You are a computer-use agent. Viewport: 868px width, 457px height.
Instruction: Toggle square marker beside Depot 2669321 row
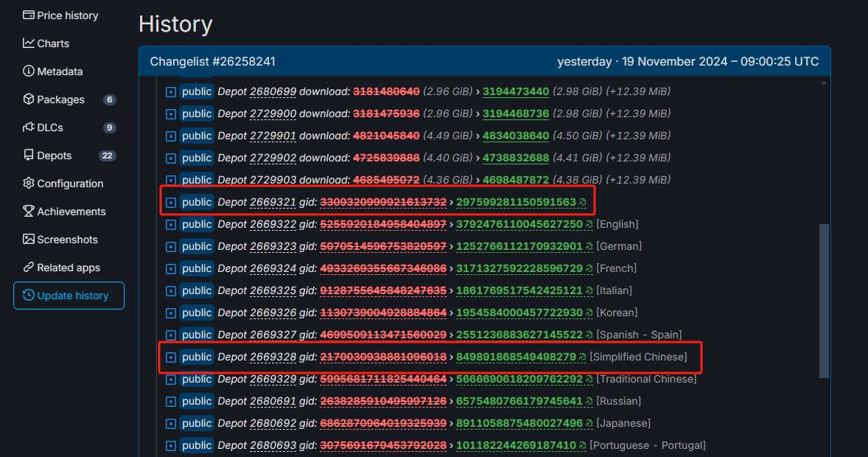[x=171, y=203]
